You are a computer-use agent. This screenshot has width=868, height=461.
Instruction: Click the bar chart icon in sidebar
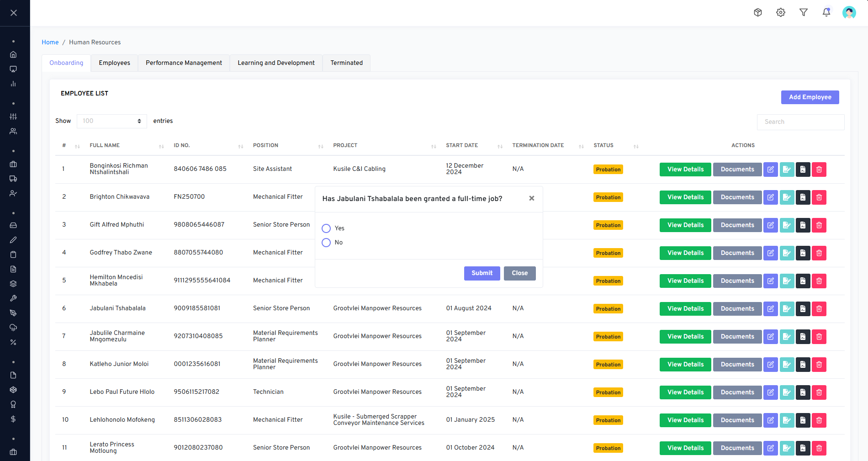click(x=13, y=84)
